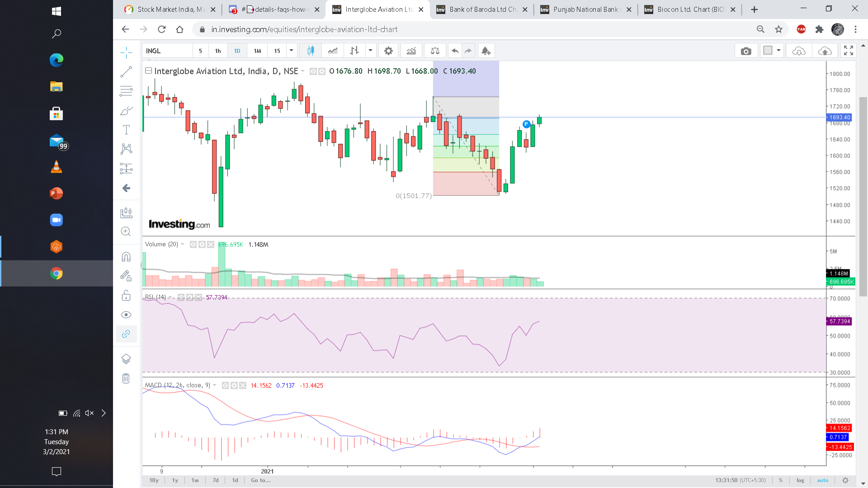Open the indicators menu
Viewport: 868px width, 488px height.
tap(411, 51)
